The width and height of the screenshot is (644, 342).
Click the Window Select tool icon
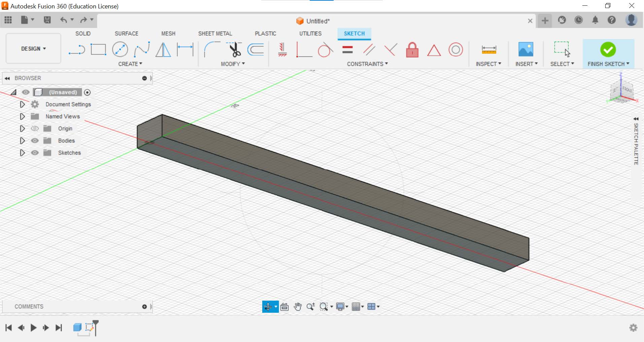(x=562, y=49)
